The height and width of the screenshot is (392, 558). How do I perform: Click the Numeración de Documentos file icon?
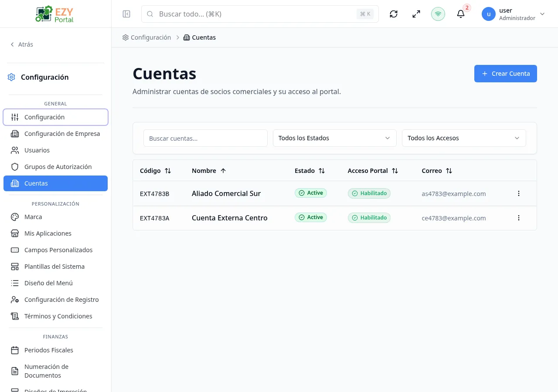click(15, 371)
